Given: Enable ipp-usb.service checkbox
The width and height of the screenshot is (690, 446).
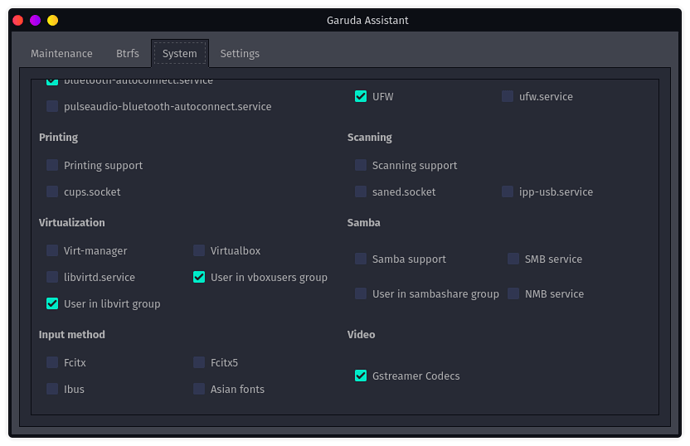Looking at the screenshot, I should 507,191.
